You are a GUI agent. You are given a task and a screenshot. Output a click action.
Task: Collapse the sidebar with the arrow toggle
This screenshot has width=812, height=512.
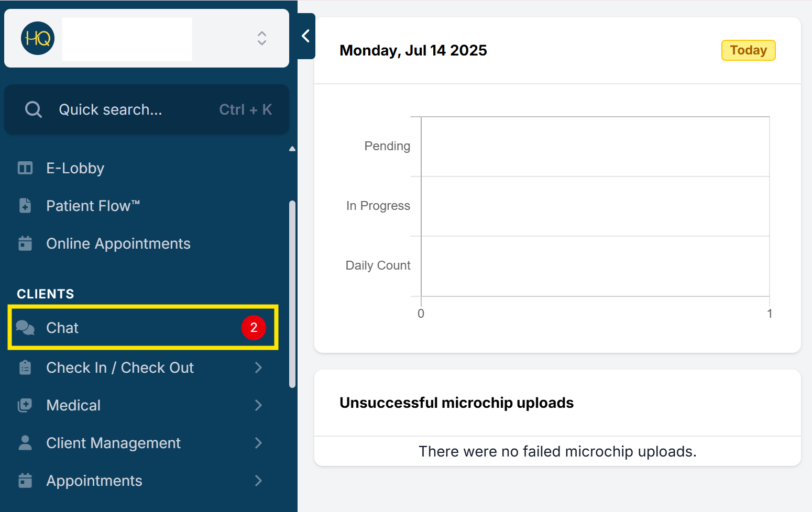(x=306, y=36)
